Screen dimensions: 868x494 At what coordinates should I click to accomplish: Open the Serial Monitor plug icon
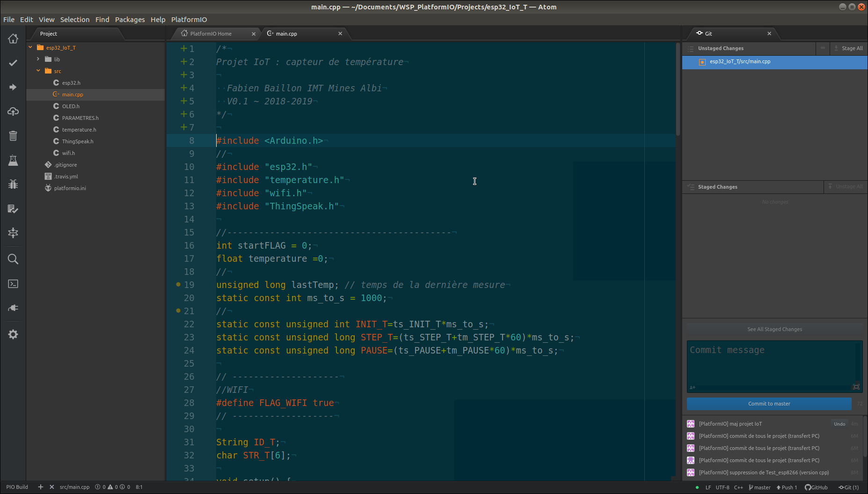[x=13, y=308]
